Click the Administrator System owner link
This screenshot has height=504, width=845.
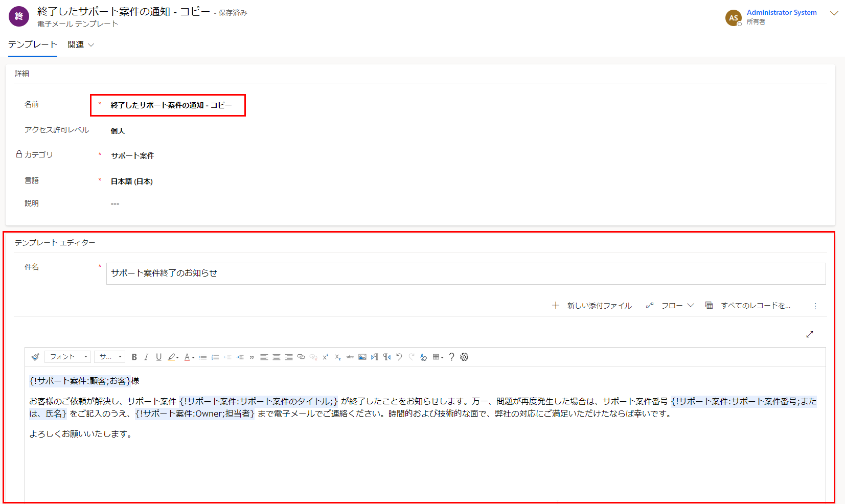click(782, 12)
